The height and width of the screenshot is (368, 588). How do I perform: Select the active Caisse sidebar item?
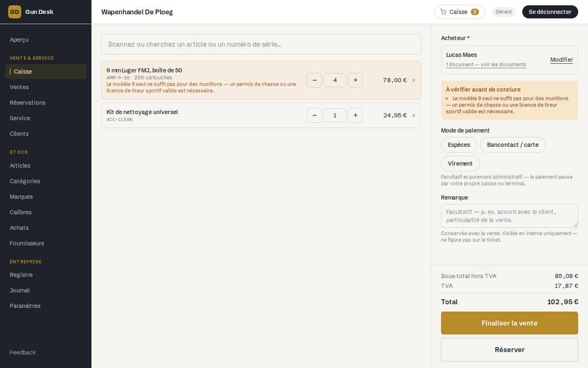tap(46, 72)
